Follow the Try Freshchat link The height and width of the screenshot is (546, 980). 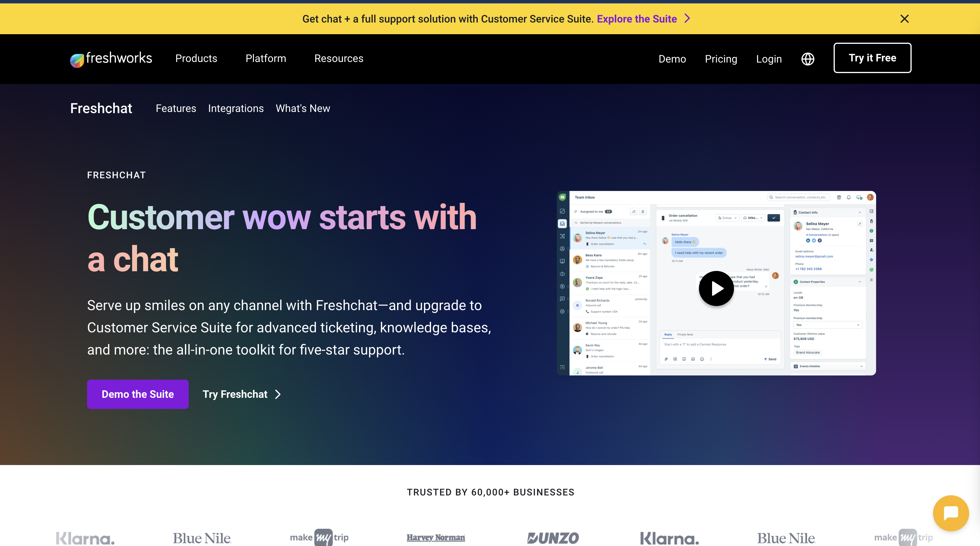tap(235, 394)
